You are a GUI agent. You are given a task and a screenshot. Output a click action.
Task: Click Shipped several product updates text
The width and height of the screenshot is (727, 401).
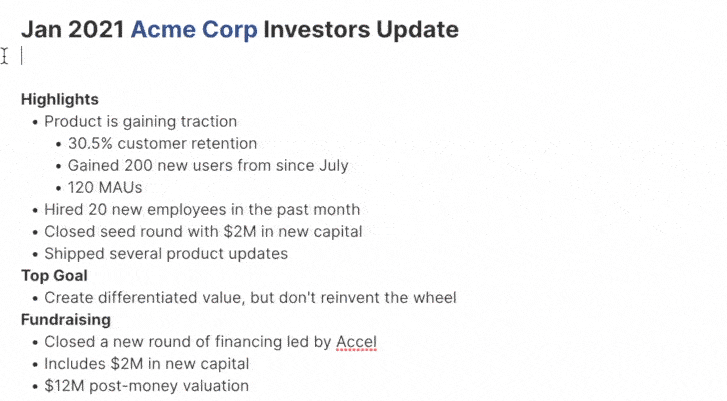166,254
